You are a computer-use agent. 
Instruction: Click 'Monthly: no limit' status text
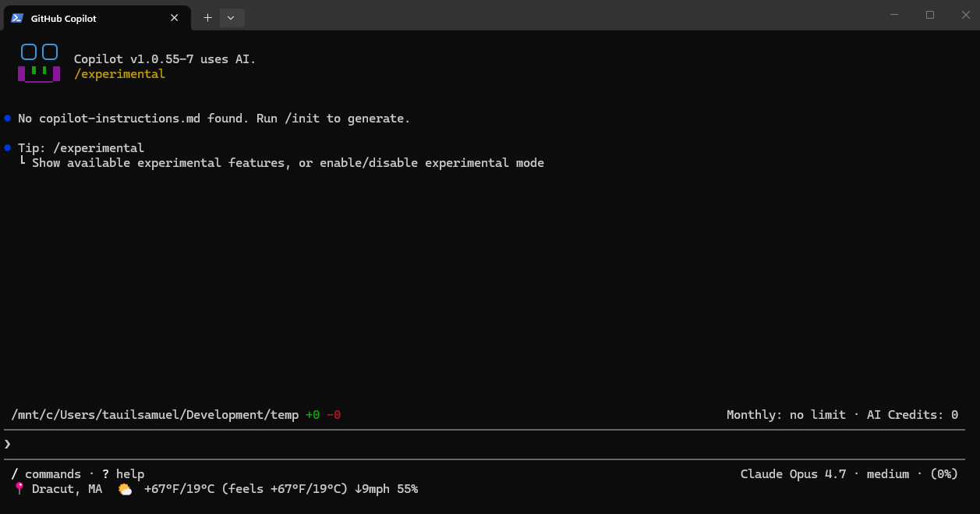click(786, 415)
